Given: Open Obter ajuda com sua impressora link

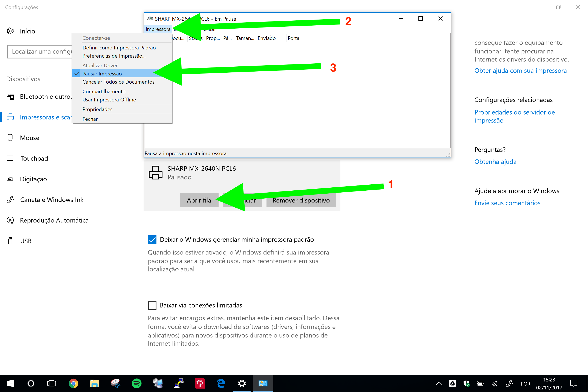Looking at the screenshot, I should [520, 70].
